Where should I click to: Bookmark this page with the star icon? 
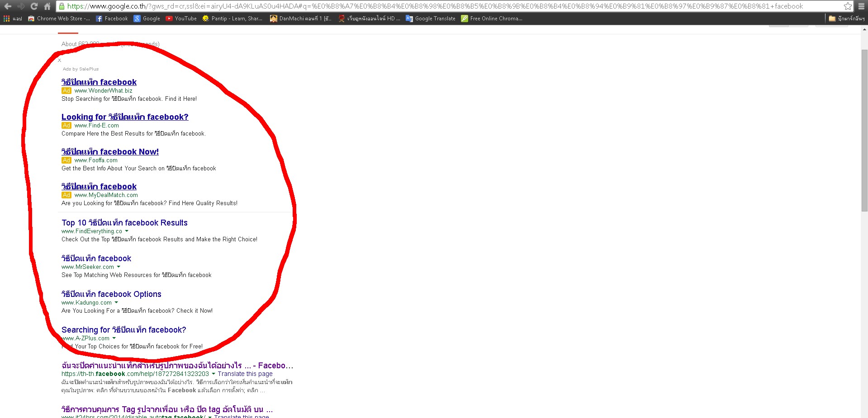tap(848, 6)
